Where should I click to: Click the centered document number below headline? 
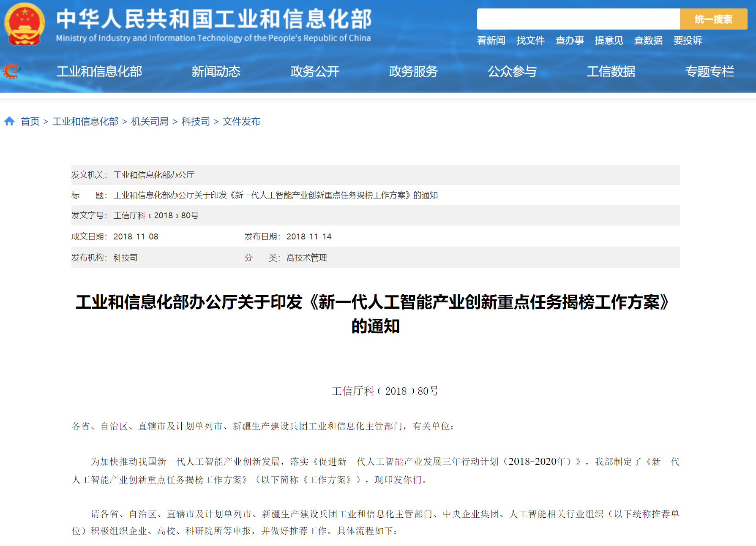(x=385, y=391)
